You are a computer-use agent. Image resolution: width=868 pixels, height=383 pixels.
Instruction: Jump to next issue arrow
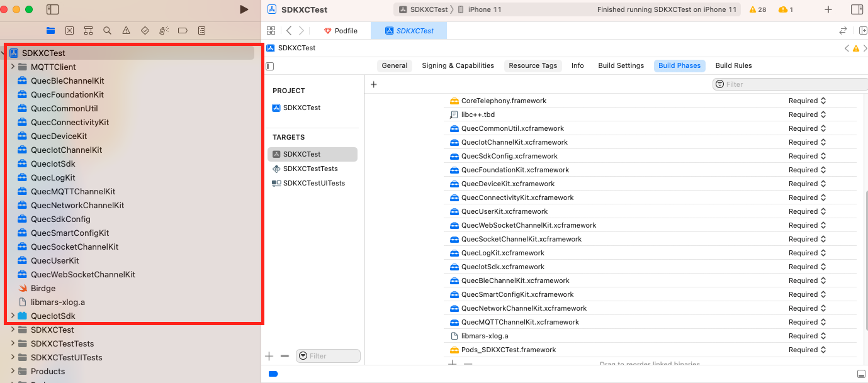[864, 48]
